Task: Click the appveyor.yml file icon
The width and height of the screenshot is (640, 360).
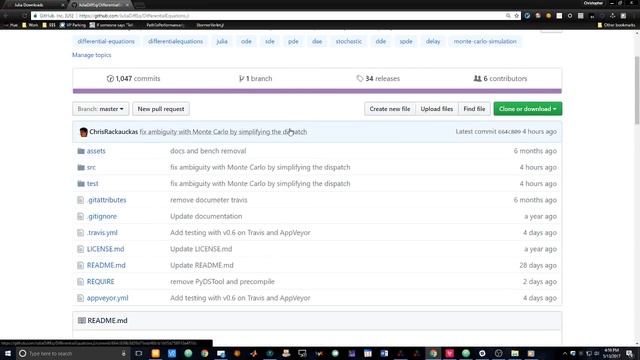Action: click(80, 298)
